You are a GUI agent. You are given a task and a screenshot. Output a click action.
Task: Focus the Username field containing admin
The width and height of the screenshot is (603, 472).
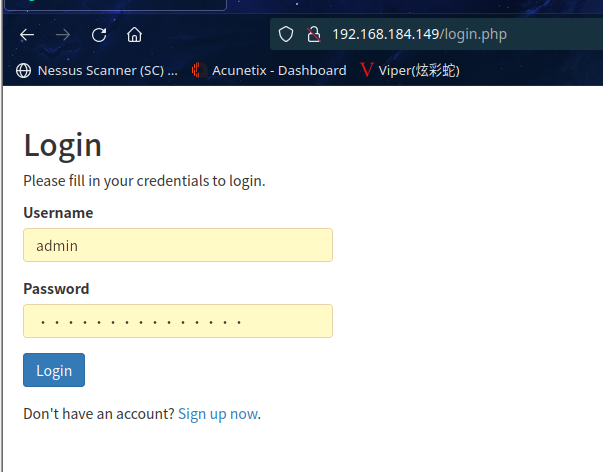(x=177, y=245)
